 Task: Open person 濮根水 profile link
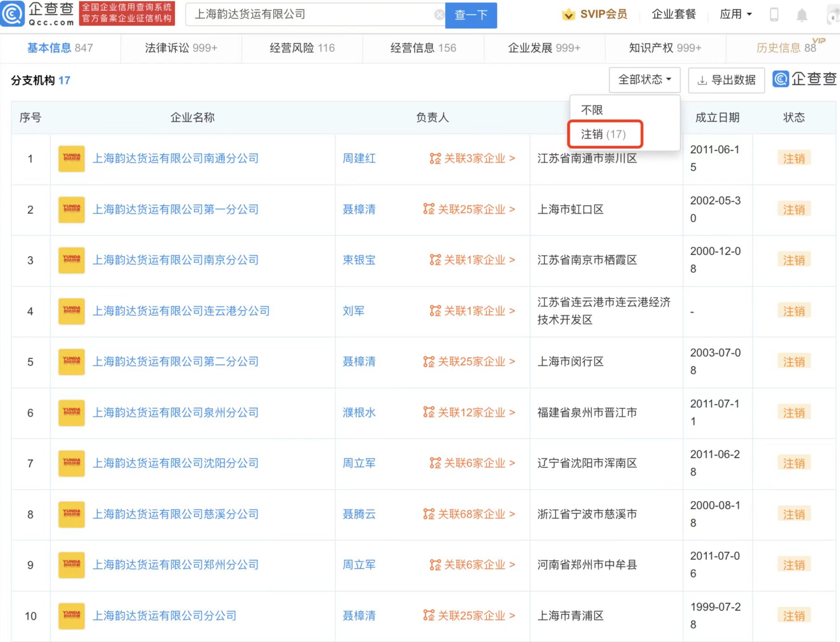(359, 413)
